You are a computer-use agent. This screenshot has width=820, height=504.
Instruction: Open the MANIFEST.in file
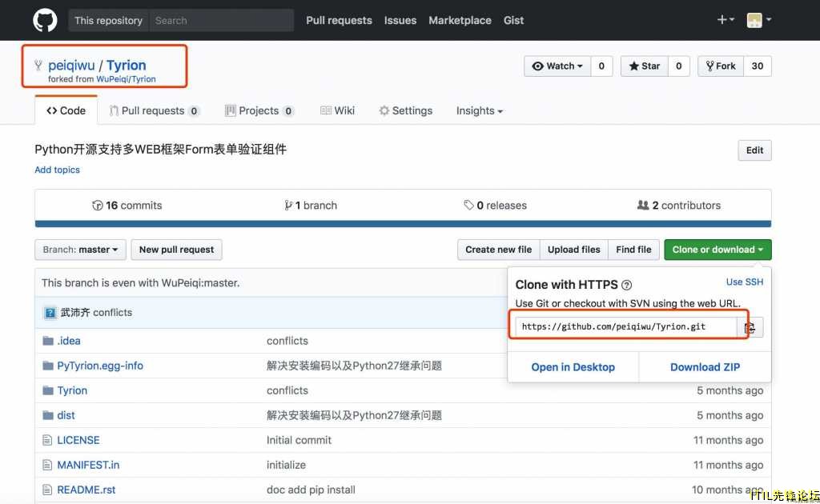point(88,465)
